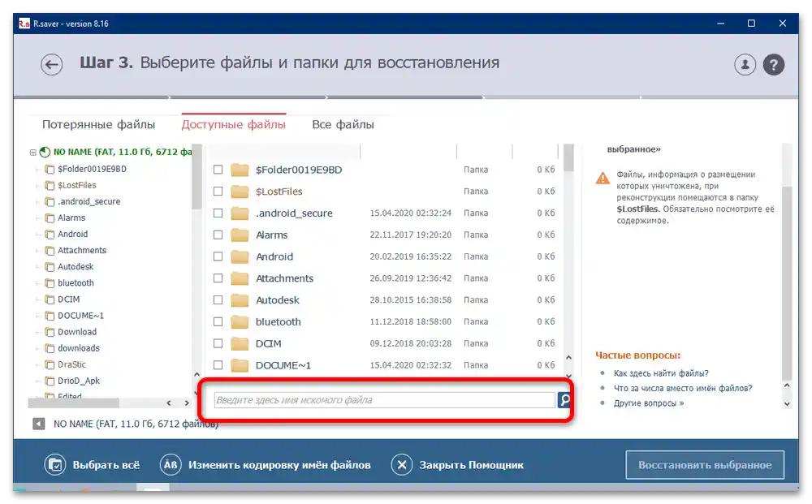812x504 pixels.
Task: Switch to the Потерянные файлы tab
Action: 98,125
